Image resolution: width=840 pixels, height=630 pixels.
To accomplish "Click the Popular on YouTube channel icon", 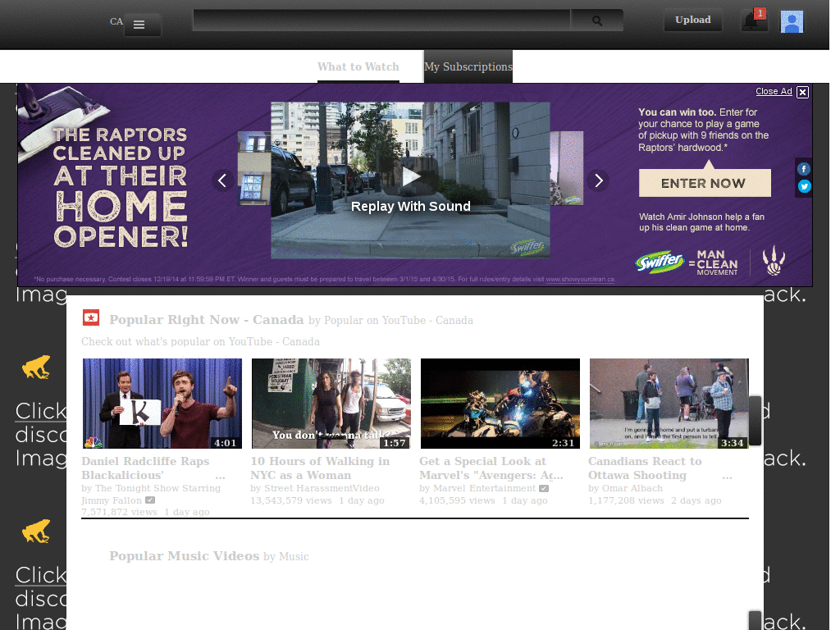I will coord(91,317).
